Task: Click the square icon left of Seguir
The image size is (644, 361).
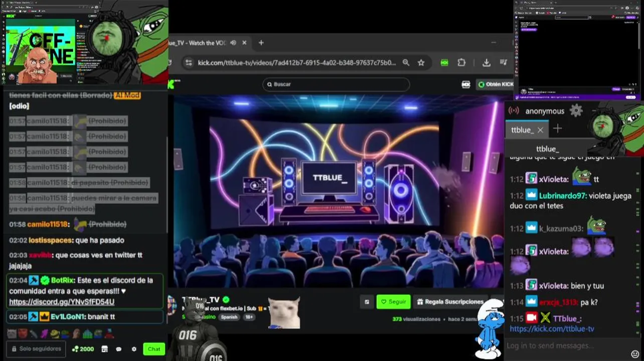Action: tap(367, 302)
